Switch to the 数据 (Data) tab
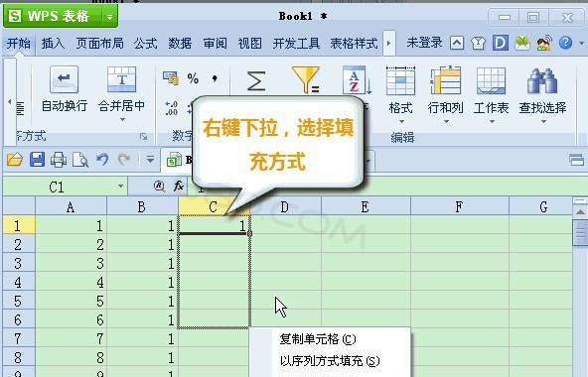588x377 pixels. tap(180, 44)
